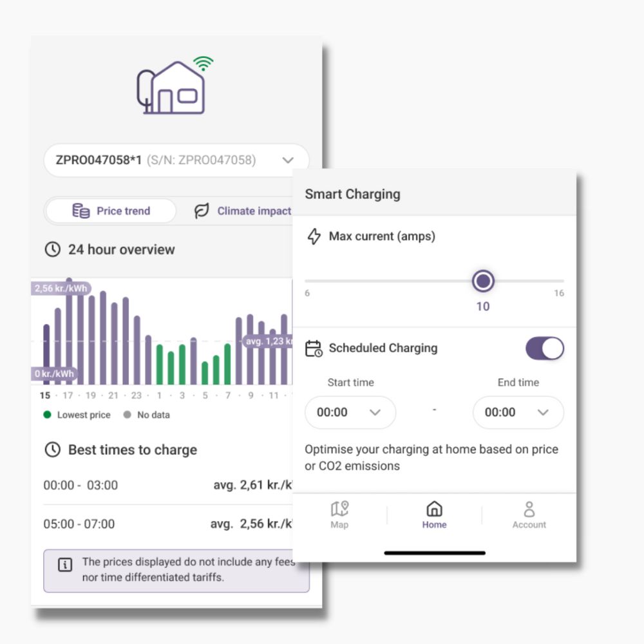Click the lightning bolt Max current icon
644x644 pixels.
click(x=314, y=236)
